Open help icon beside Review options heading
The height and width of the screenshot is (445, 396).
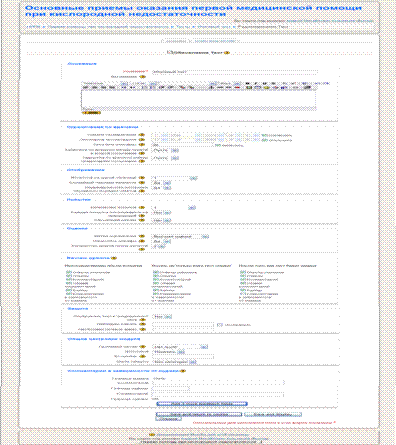point(114,258)
